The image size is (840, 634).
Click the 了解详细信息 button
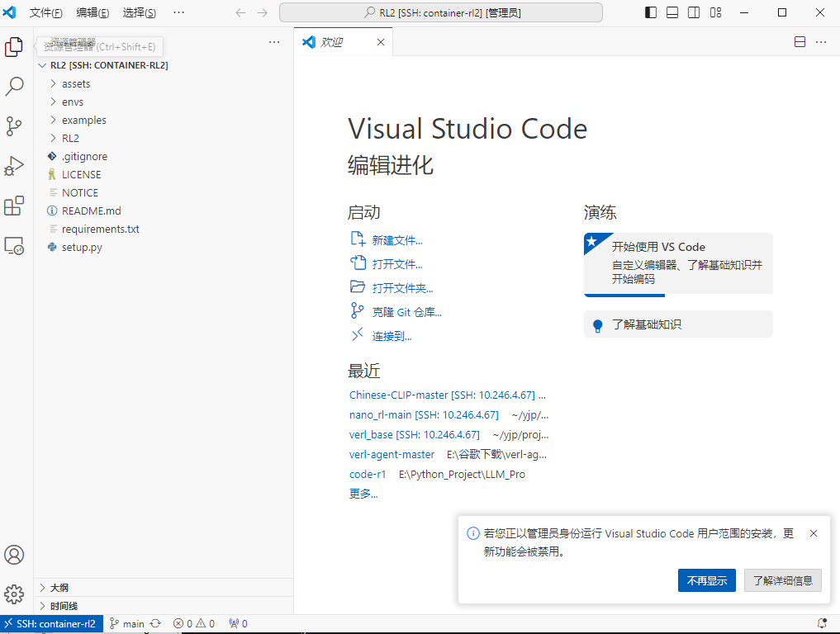coord(783,580)
